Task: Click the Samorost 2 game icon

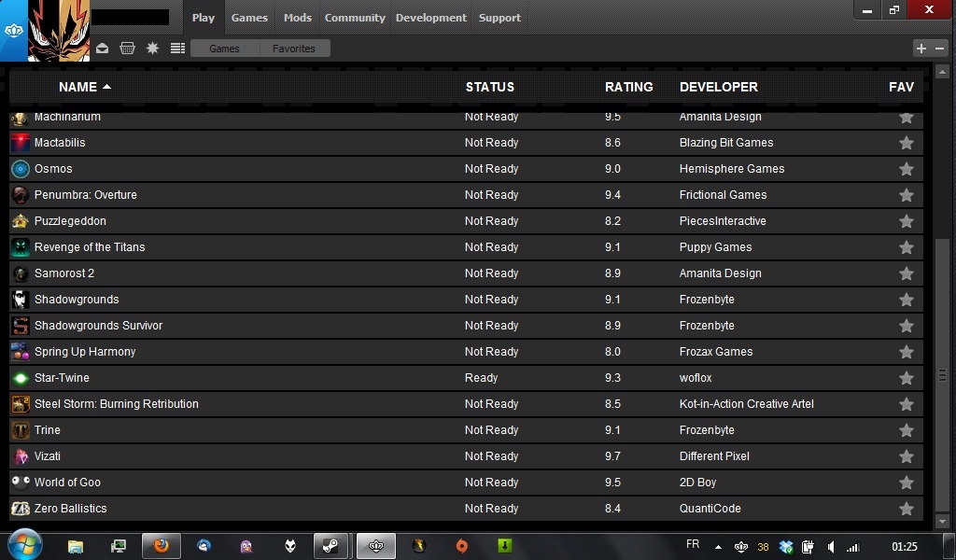Action: 21,273
